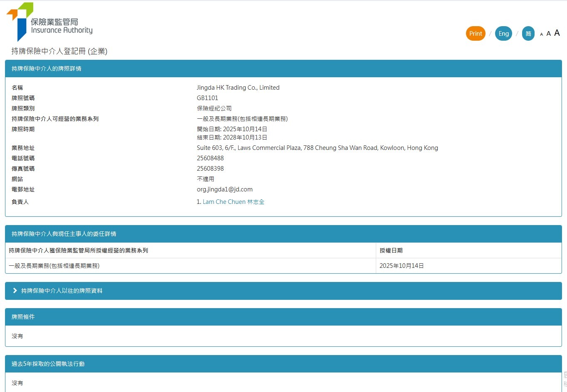This screenshot has width=567, height=392.
Task: Switch to Simplified Chinese with the 简 icon
Action: tap(528, 33)
